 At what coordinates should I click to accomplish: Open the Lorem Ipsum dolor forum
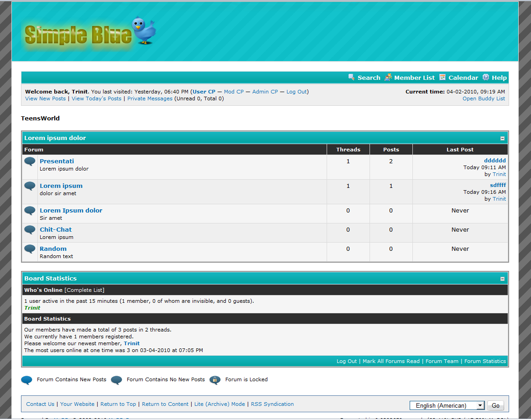pos(71,210)
